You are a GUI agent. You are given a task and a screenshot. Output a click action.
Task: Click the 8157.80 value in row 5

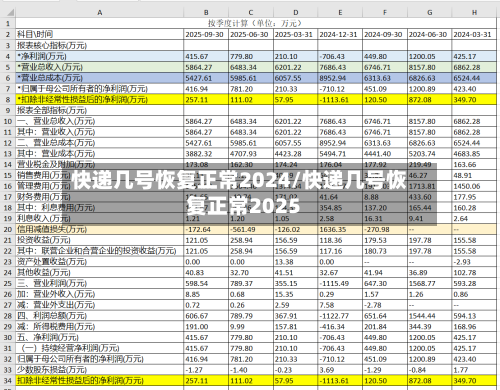422,67
